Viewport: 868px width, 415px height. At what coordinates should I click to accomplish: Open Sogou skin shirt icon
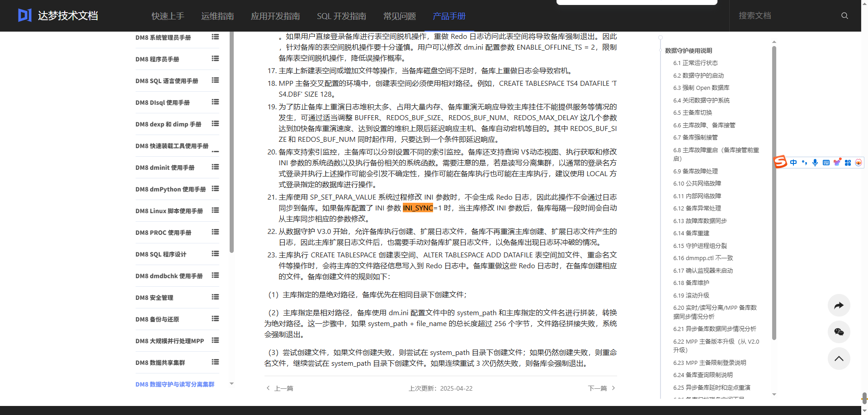pyautogui.click(x=837, y=163)
